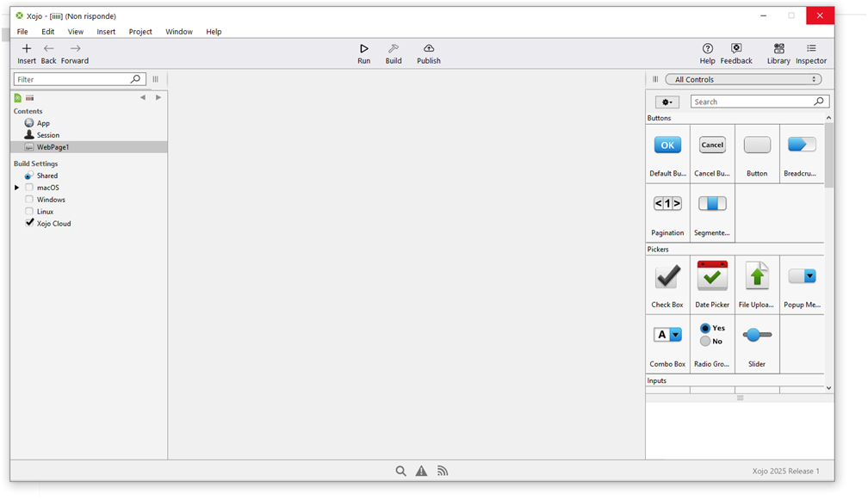Pick the plain Button control
The image size is (868, 500).
pyautogui.click(x=757, y=153)
